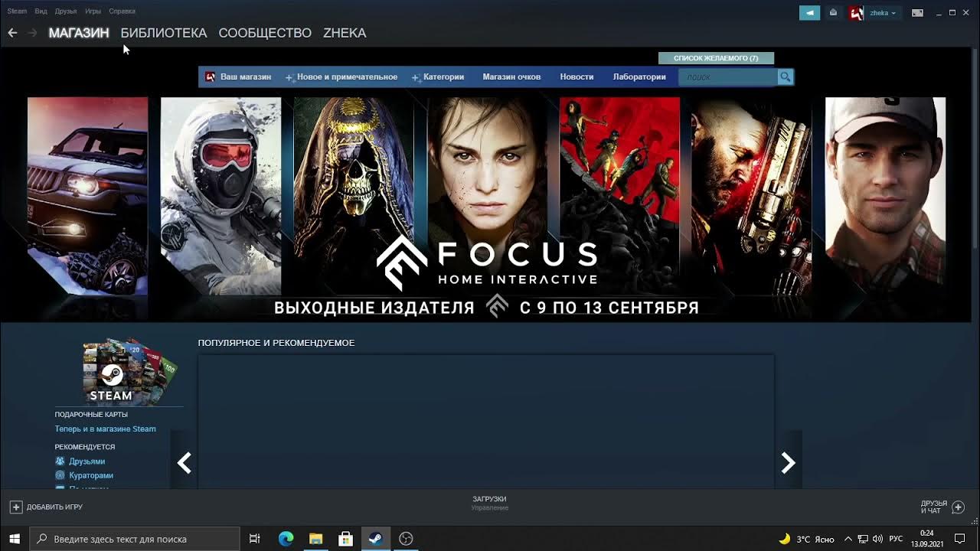The image size is (980, 551).
Task: Open the Новости store link
Action: [x=577, y=77]
